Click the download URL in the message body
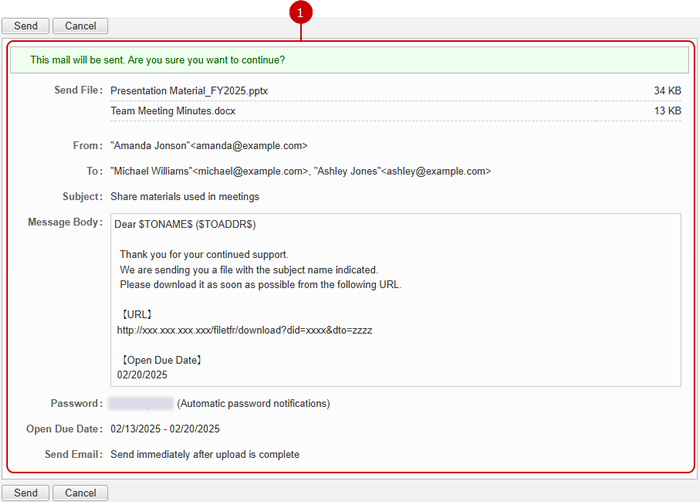The image size is (700, 502). point(245,330)
